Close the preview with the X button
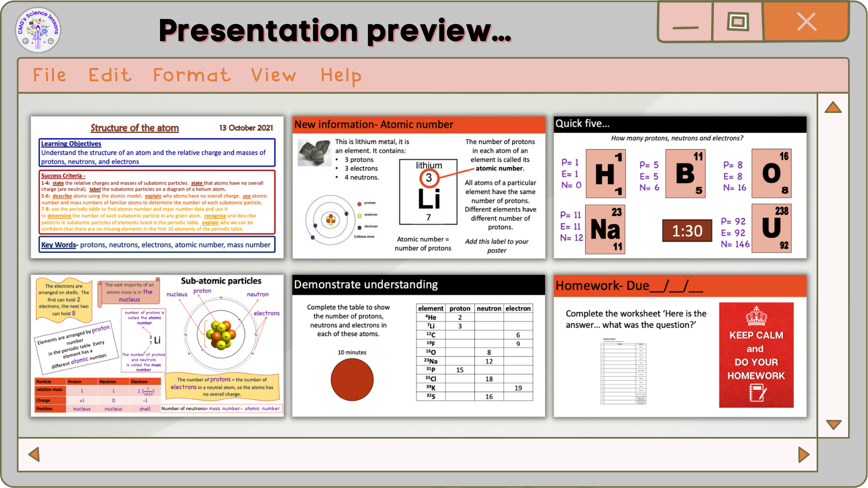This screenshot has height=488, width=868. click(806, 22)
